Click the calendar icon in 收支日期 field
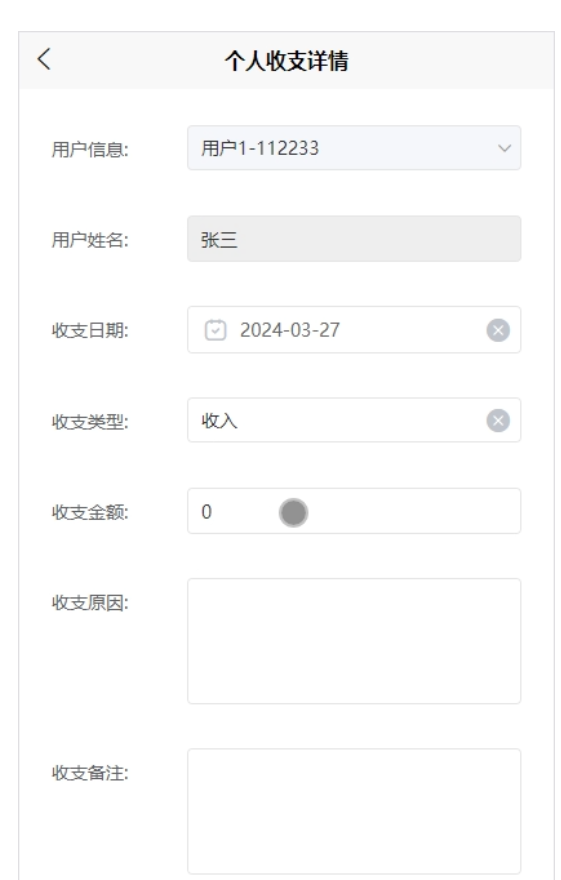Screen dimensions: 561x880 215,330
